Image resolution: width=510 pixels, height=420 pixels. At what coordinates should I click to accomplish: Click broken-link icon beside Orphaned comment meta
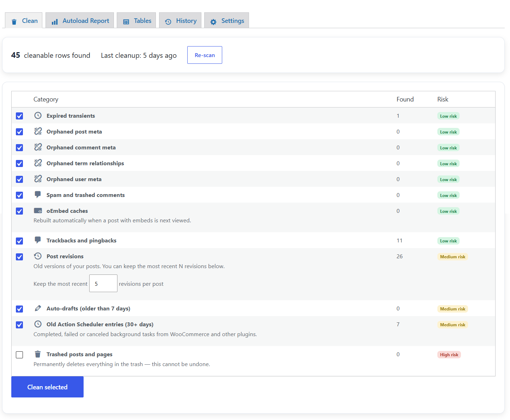[38, 147]
